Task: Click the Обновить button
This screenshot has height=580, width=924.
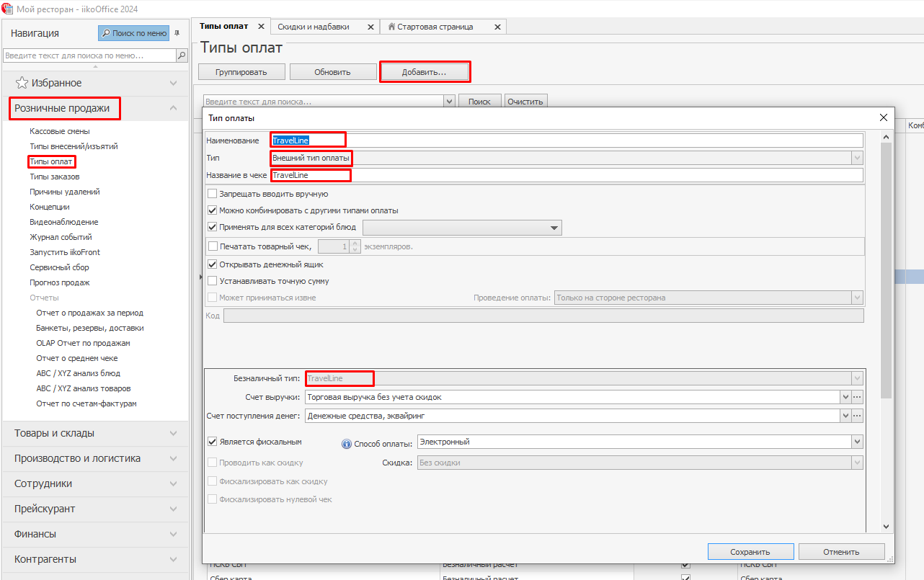Action: pos(332,72)
